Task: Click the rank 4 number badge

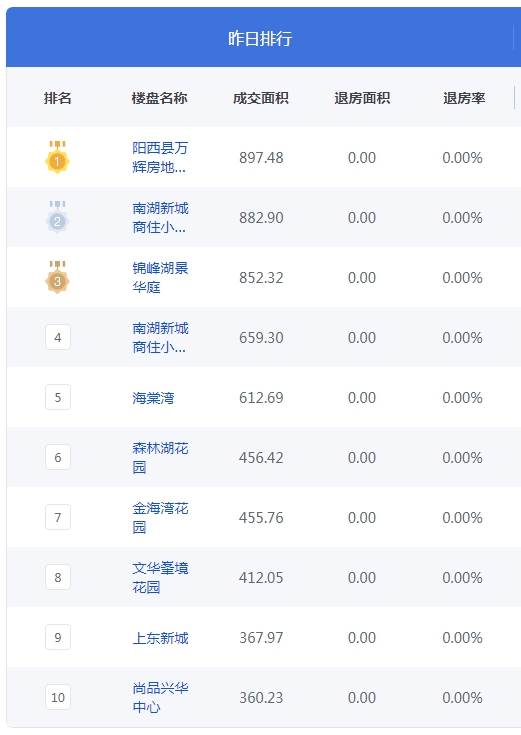Action: [58, 337]
